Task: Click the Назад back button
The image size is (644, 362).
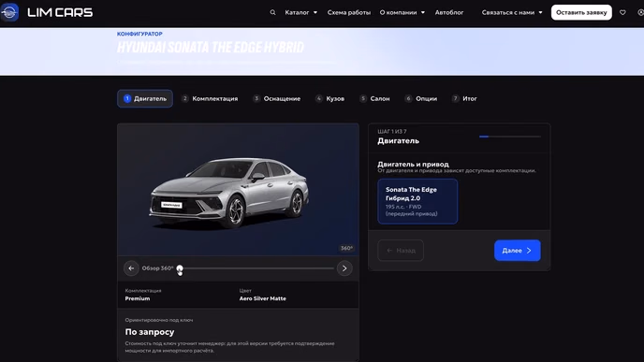Action: [401, 251]
